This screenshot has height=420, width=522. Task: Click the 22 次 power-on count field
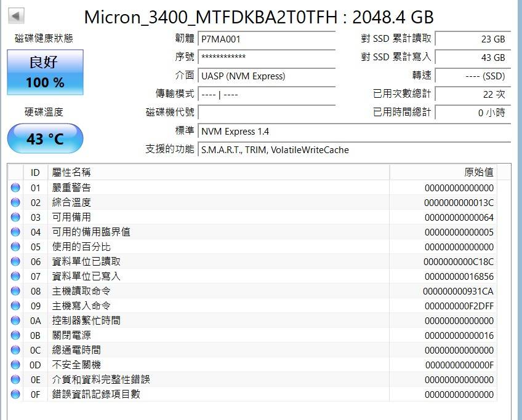473,94
